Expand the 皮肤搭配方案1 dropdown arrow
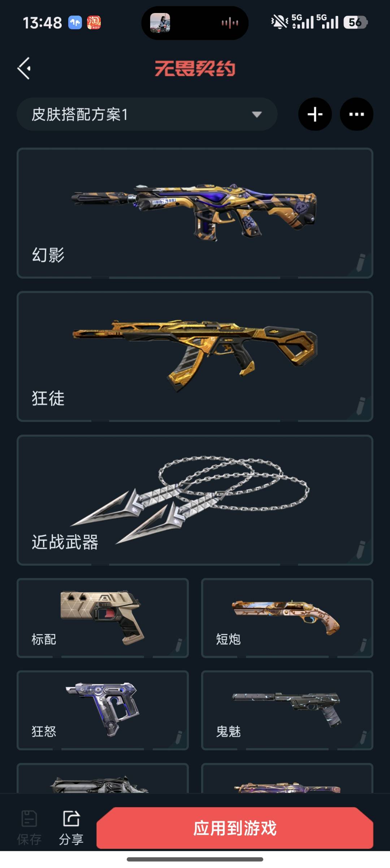 (257, 115)
